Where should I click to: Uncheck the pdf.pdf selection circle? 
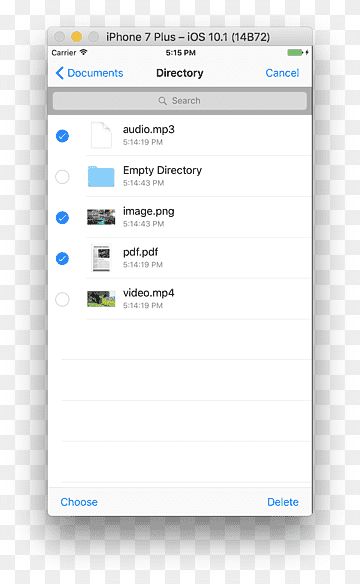pos(62,258)
